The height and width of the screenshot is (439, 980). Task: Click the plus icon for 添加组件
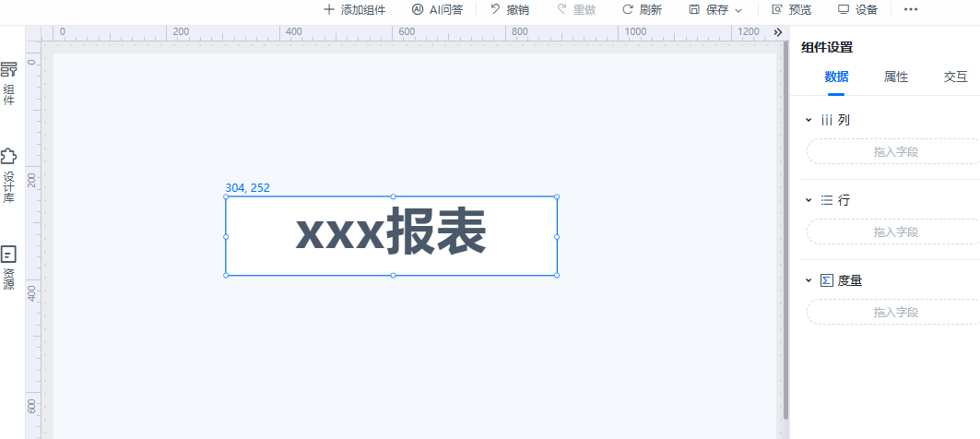click(x=329, y=9)
